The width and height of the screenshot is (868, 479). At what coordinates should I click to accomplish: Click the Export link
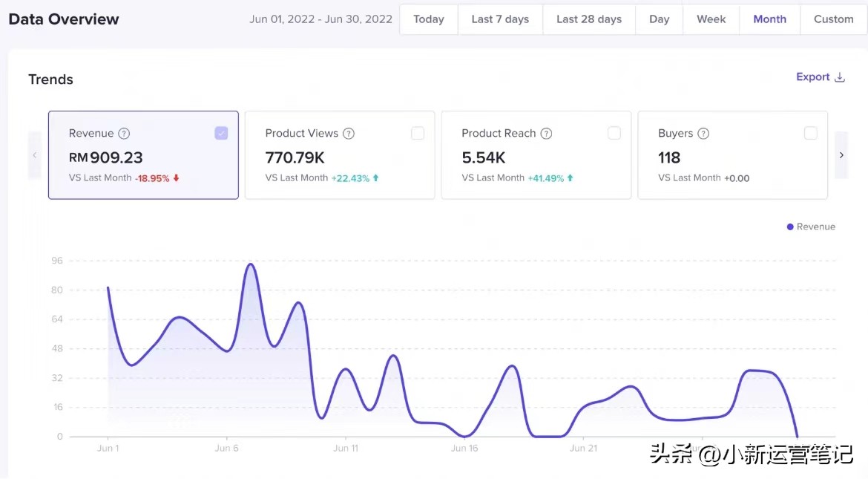coord(812,77)
